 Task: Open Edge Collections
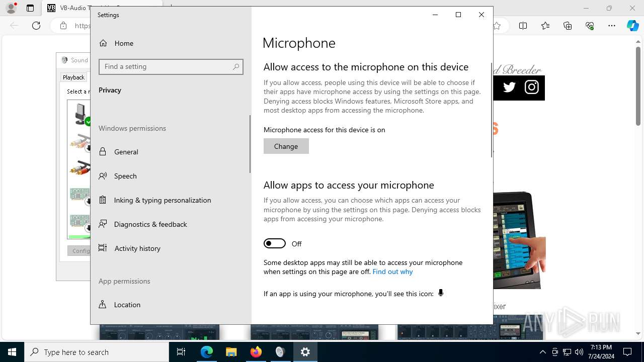(568, 26)
